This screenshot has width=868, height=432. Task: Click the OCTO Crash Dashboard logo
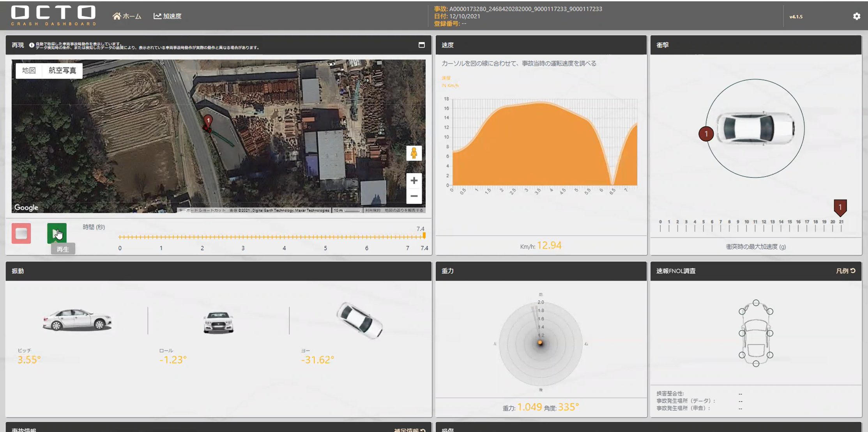53,16
